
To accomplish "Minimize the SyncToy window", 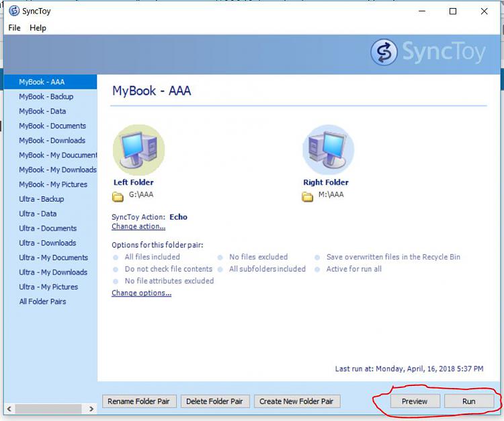I will tap(422, 11).
